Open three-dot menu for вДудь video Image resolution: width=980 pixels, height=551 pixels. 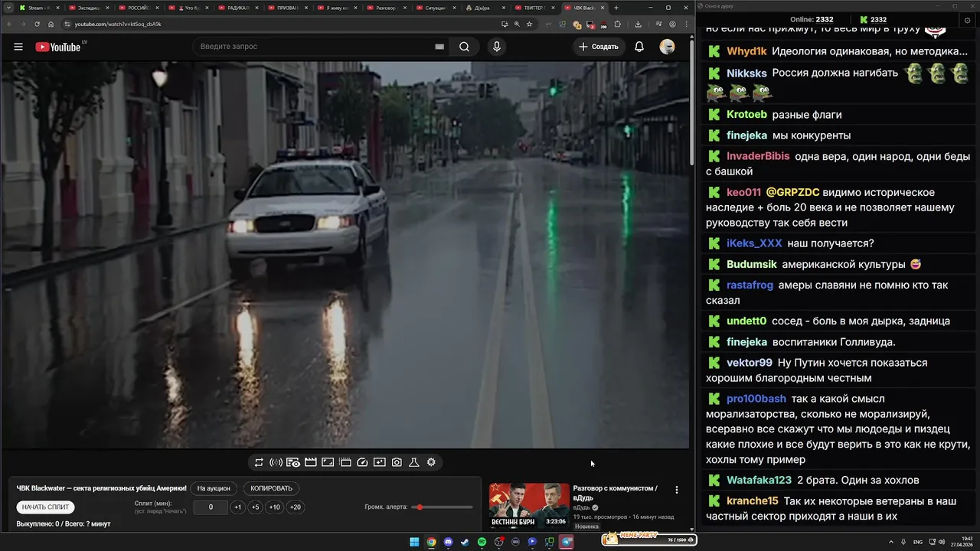[676, 490]
